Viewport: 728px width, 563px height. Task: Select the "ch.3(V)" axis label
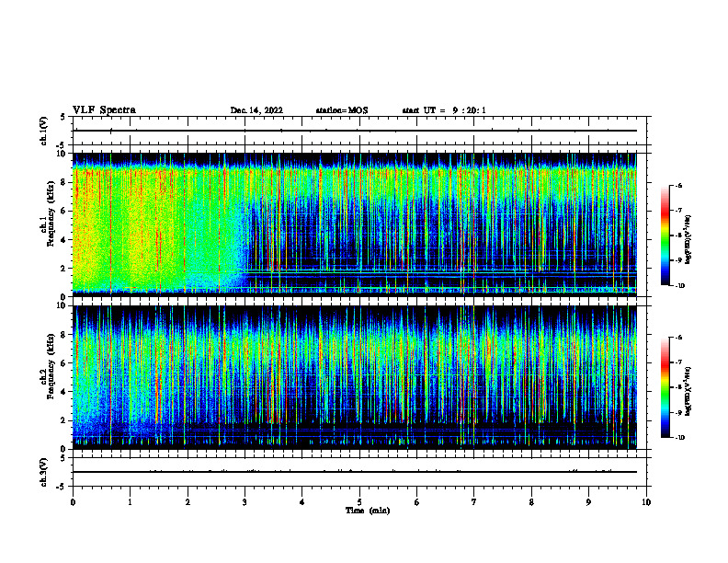(x=44, y=472)
